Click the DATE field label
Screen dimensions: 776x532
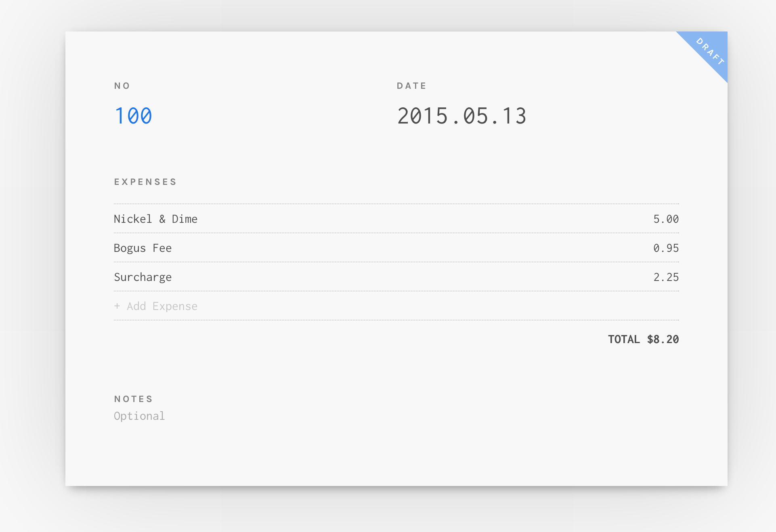pos(411,86)
